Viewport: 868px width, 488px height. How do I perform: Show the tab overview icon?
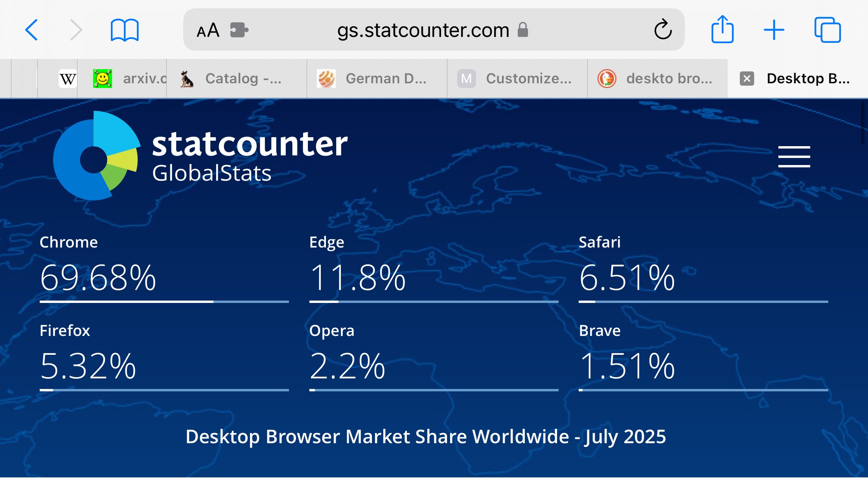[x=828, y=29]
